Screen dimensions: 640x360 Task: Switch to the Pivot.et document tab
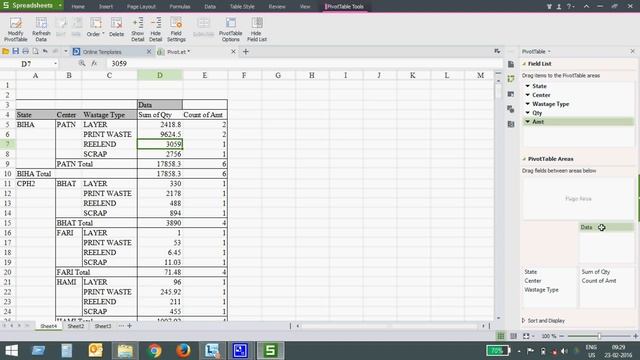[179, 52]
